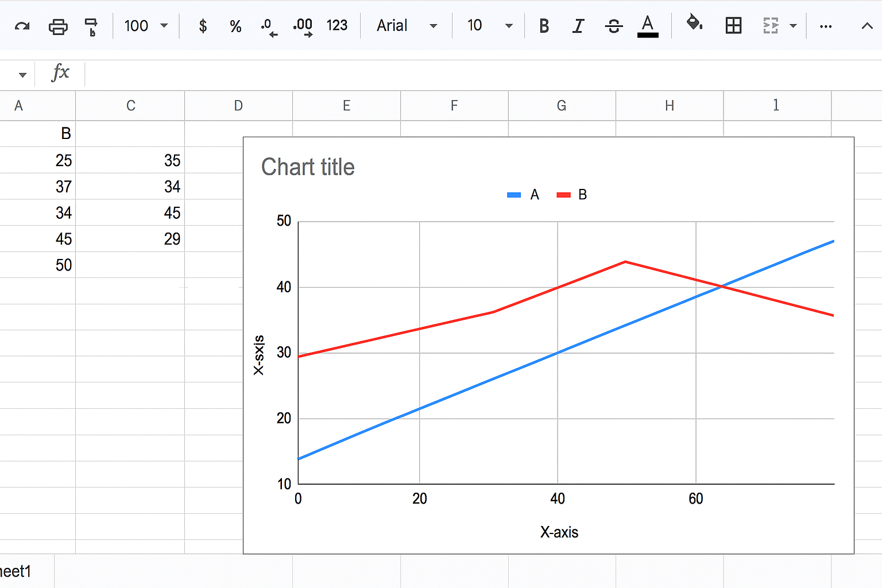
Task: Click the fx function icon
Action: click(x=60, y=73)
